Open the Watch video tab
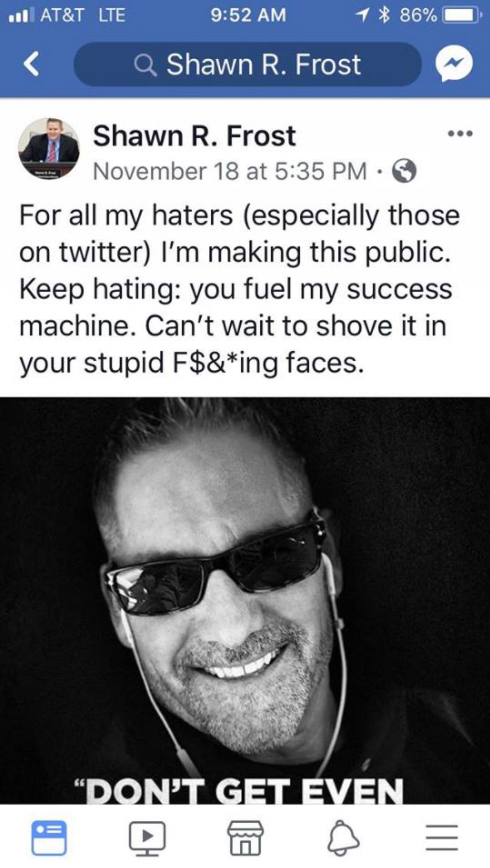Screen dimensions: 490x868 (x=147, y=838)
